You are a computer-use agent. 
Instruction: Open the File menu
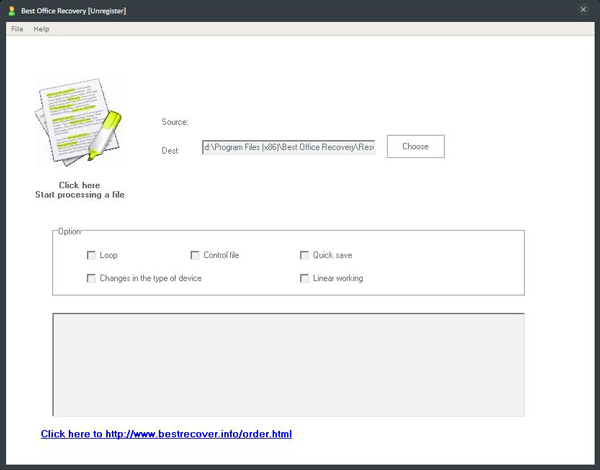coord(17,29)
